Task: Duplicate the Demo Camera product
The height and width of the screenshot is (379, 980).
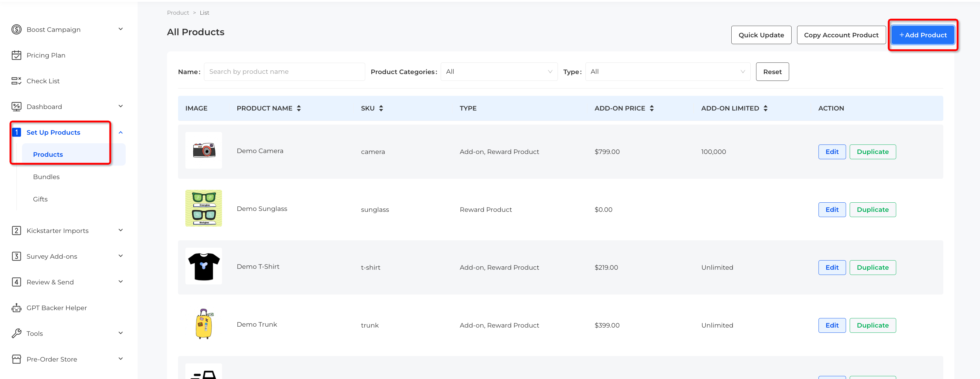Action: (x=872, y=152)
